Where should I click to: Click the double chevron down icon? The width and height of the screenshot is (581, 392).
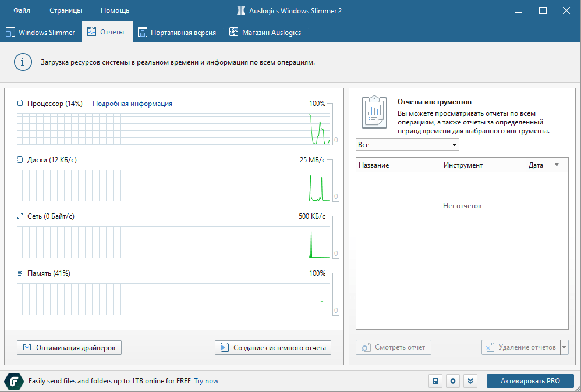[470, 381]
